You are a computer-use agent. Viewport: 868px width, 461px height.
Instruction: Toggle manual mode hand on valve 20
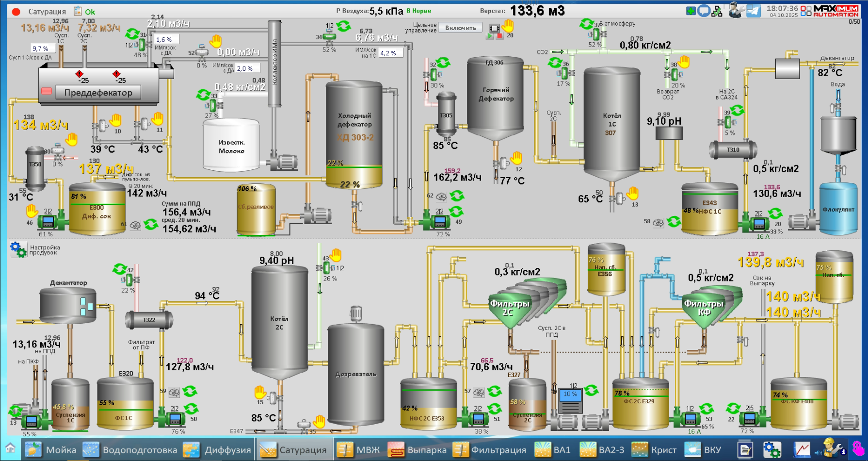[507, 25]
